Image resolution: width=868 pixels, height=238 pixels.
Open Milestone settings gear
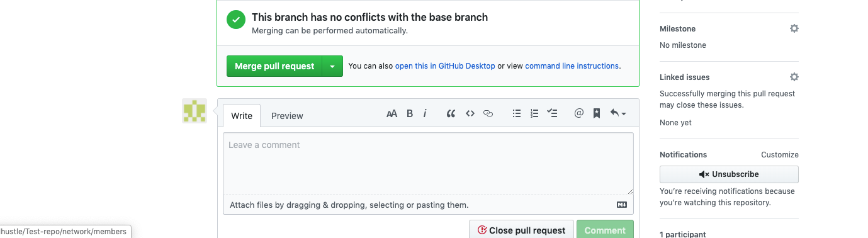(x=794, y=28)
